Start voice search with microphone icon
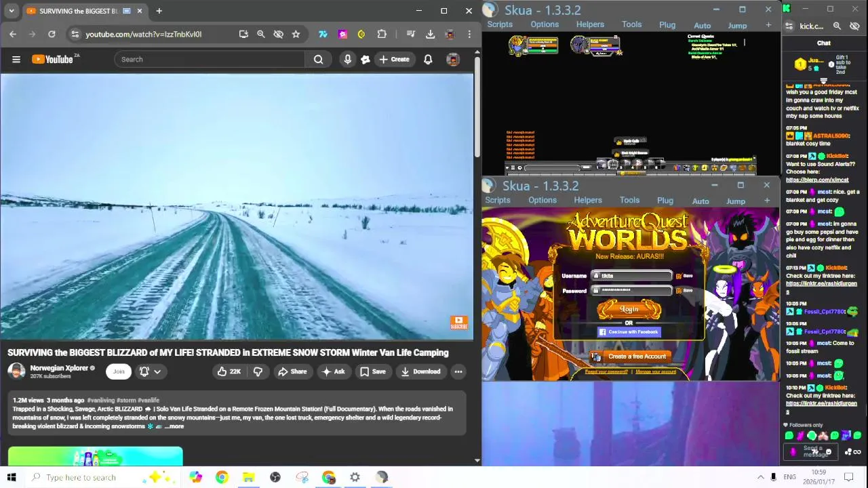This screenshot has width=868, height=488. coord(347,60)
